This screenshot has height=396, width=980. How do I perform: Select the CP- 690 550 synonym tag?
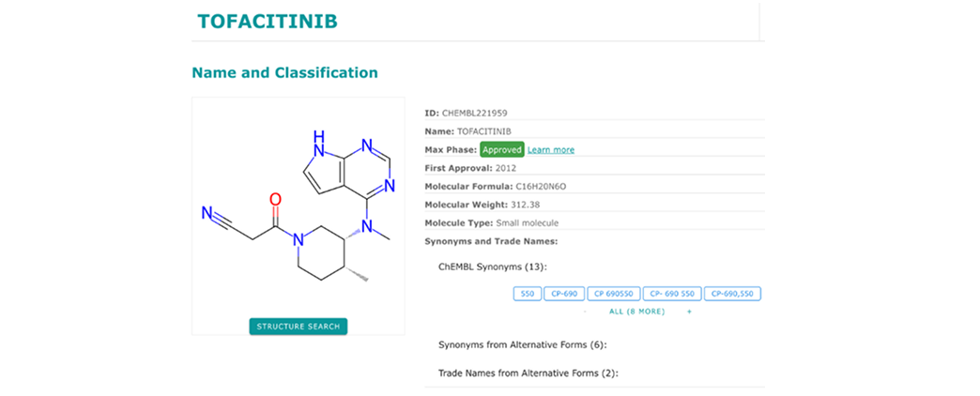pos(672,294)
